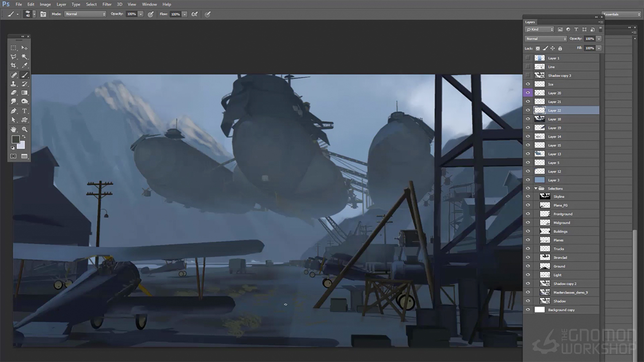644x362 pixels.
Task: Click the foreground color swatch
Action: click(x=16, y=139)
